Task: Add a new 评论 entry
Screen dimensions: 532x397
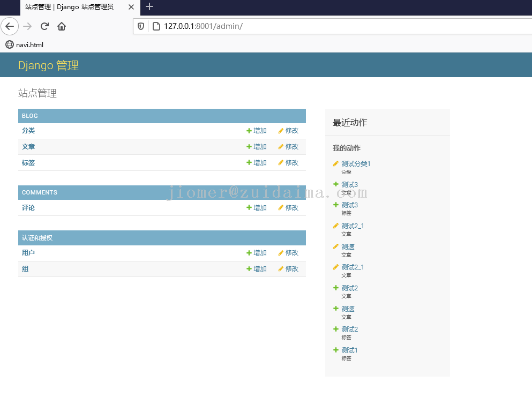Action: coord(257,208)
